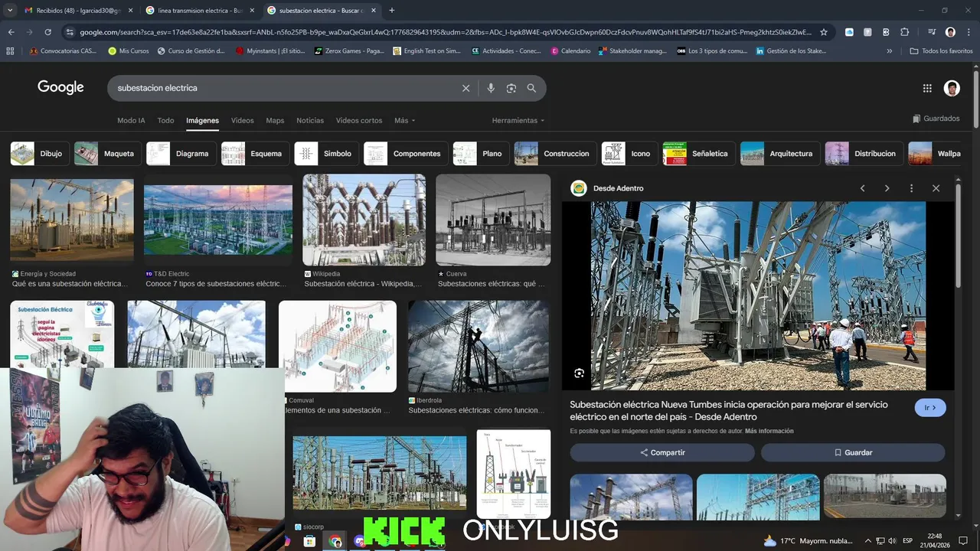The image size is (980, 551).
Task: Open the weather widget showing 17°C
Action: click(x=808, y=541)
